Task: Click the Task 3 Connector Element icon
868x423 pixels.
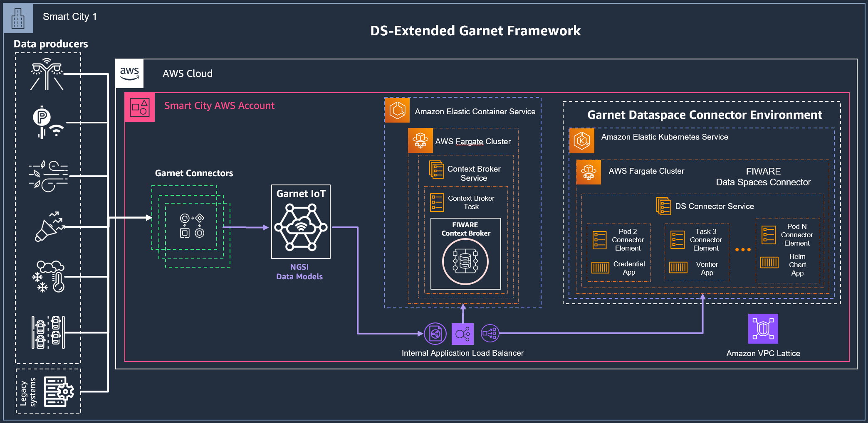Action: [x=678, y=240]
